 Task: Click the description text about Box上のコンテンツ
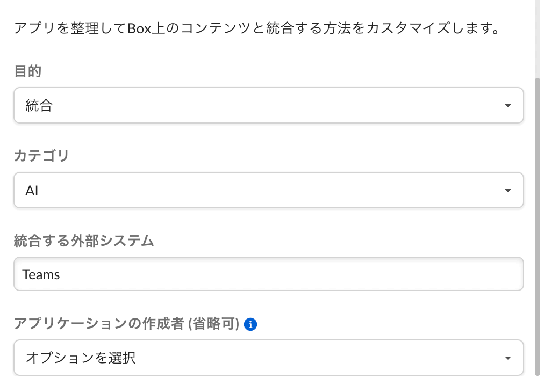coord(257,28)
